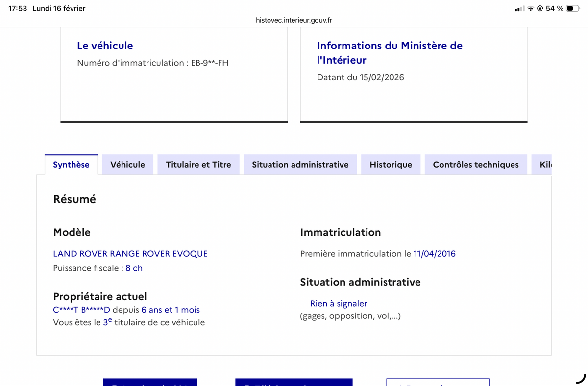Select the first registration date 11/04/2016
The height and width of the screenshot is (386, 588).
click(435, 254)
